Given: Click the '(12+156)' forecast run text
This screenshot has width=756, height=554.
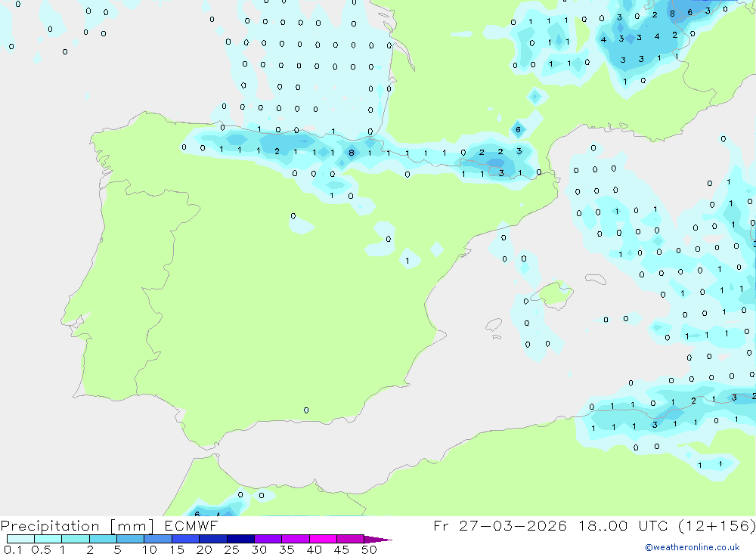Looking at the screenshot, I should [x=717, y=525].
